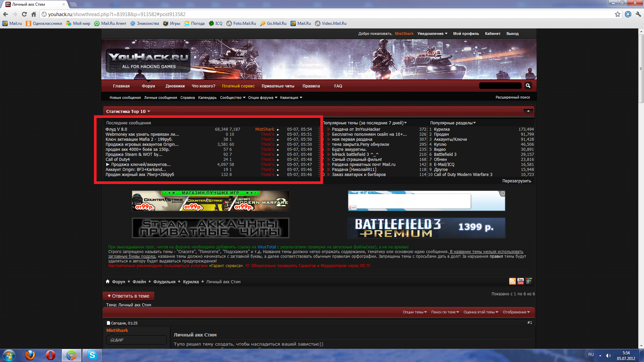644x362 pixels.
Task: Open the Знакомства bookmark
Action: [145, 23]
